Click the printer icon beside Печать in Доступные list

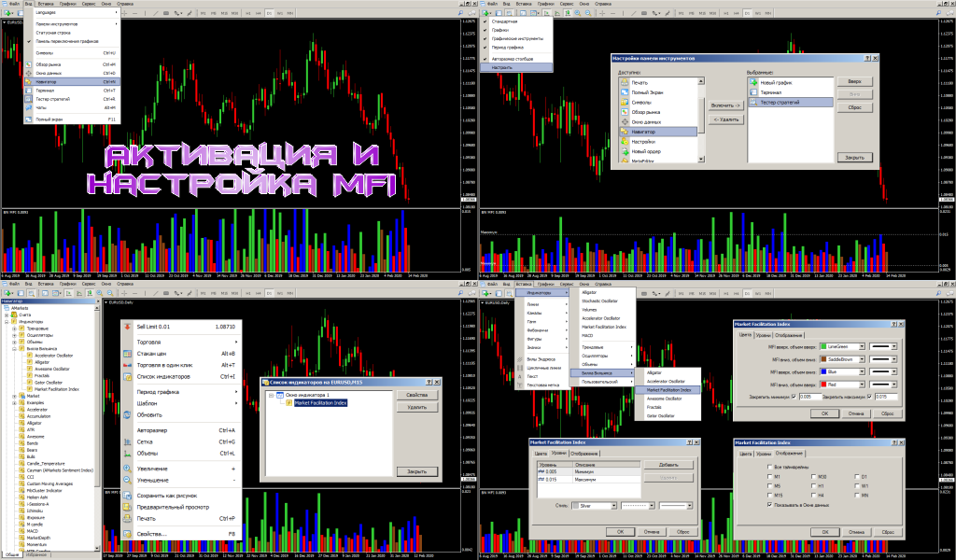[x=625, y=82]
